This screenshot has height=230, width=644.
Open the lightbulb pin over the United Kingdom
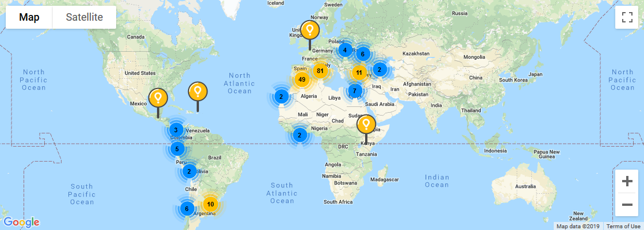310,29
